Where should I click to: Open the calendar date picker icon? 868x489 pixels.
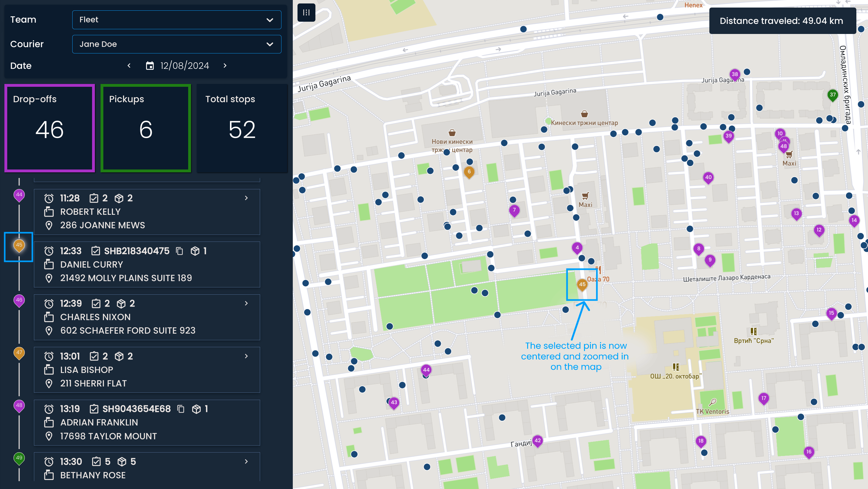(150, 65)
